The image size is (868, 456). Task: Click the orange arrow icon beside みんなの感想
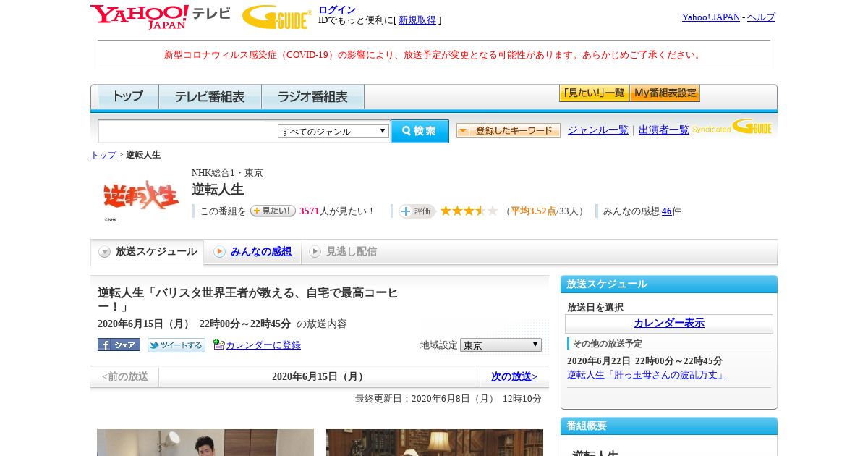point(219,252)
